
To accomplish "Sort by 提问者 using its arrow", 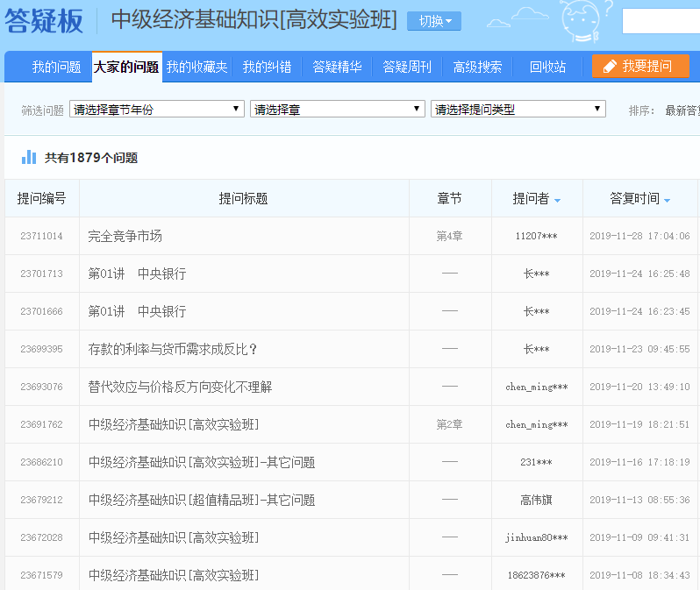I will coord(557,201).
